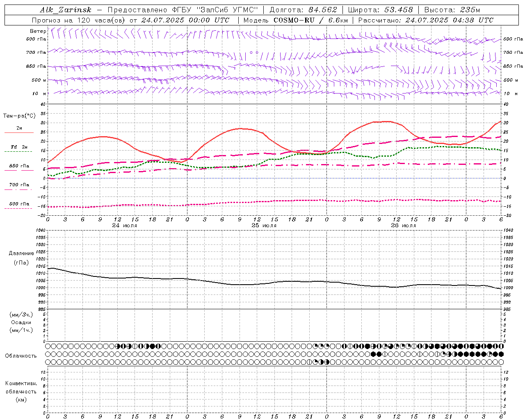Select the "Высота: 235м" value
The image size is (525, 420).
pyautogui.click(x=452, y=10)
